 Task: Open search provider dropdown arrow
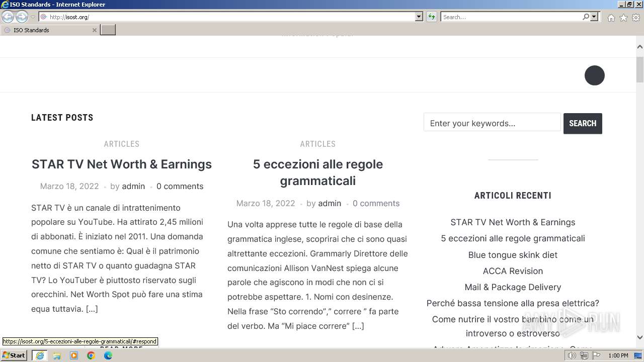594,17
